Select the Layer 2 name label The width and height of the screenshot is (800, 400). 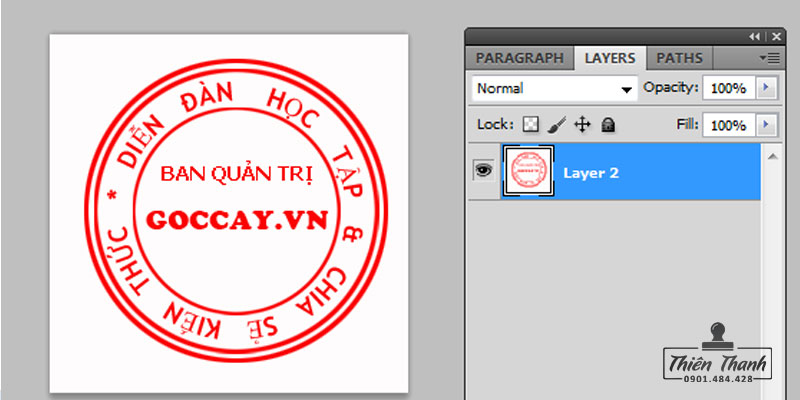point(591,172)
